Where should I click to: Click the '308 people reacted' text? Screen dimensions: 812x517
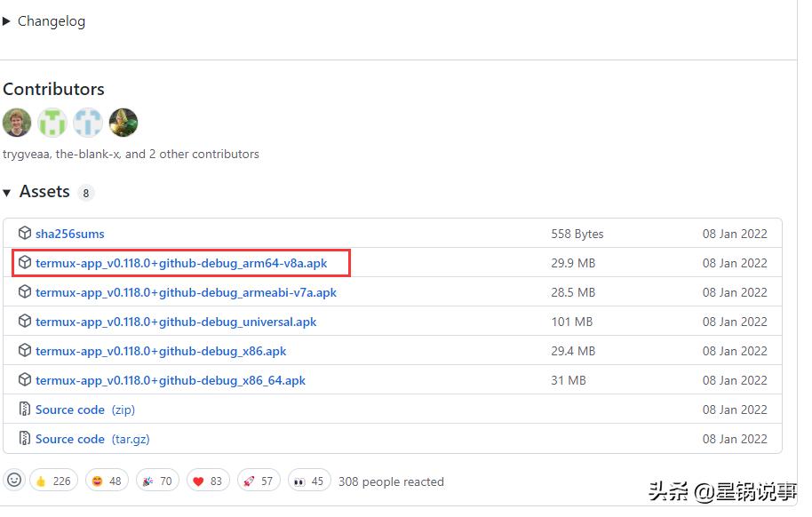(391, 481)
